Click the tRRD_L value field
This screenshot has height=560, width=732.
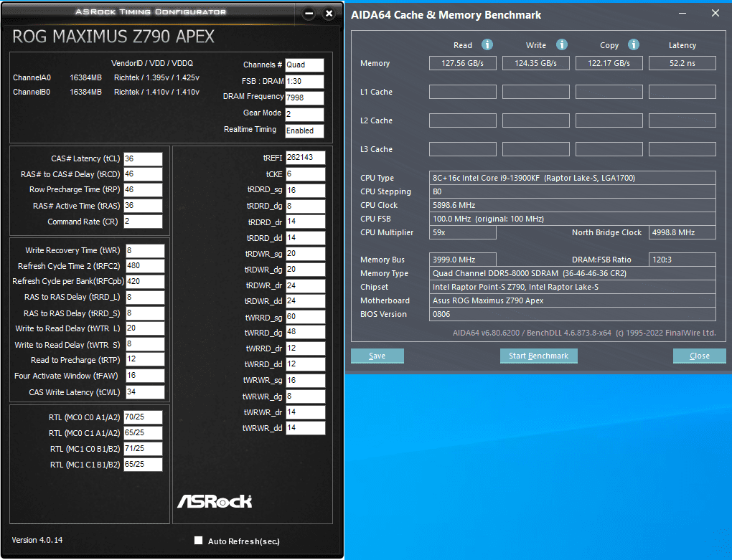click(x=145, y=298)
